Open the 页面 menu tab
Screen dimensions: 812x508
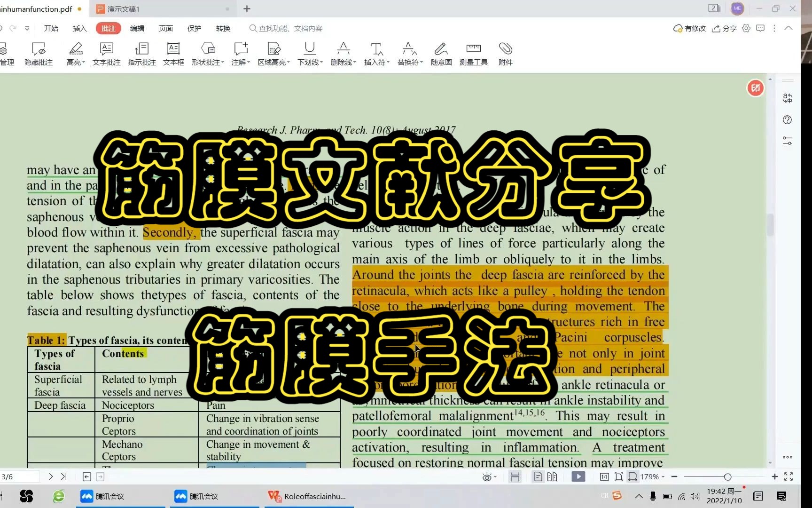click(x=166, y=28)
